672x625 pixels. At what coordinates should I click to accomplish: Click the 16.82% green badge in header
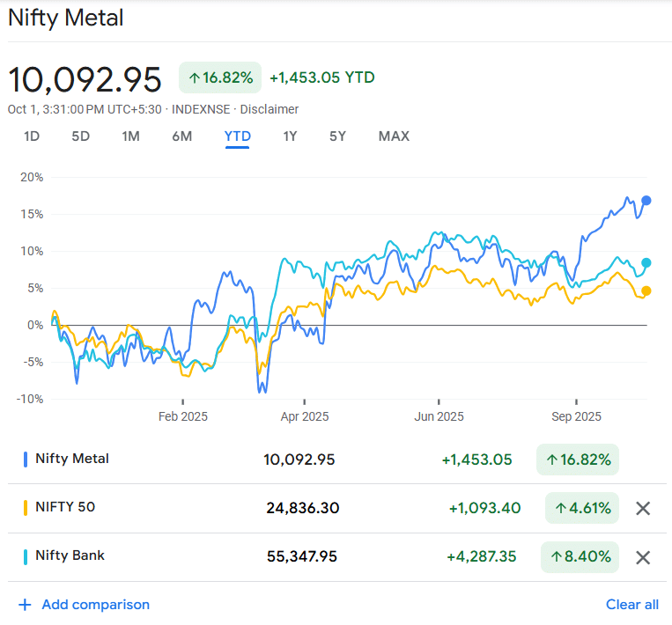[x=220, y=77]
